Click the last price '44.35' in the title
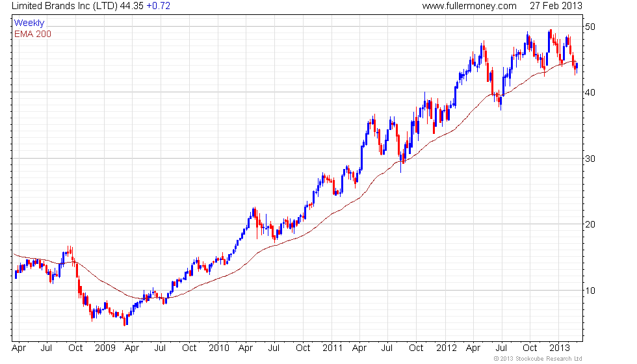The width and height of the screenshot is (637, 364). click(x=131, y=6)
